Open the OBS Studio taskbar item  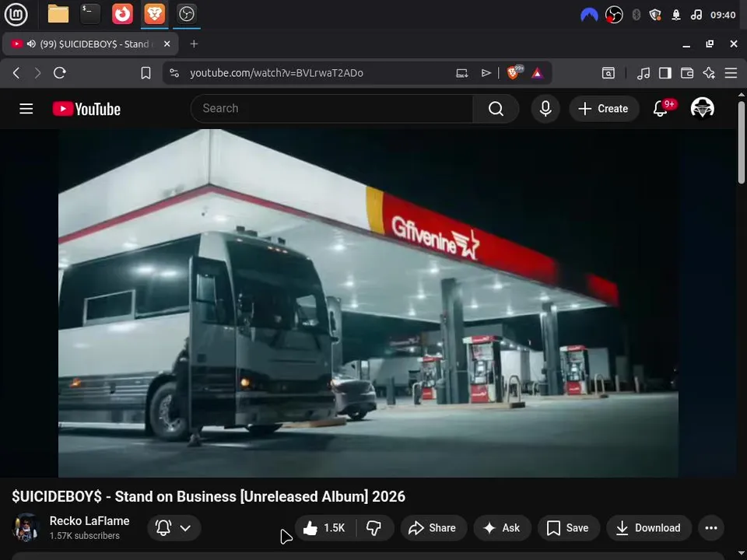(x=186, y=14)
